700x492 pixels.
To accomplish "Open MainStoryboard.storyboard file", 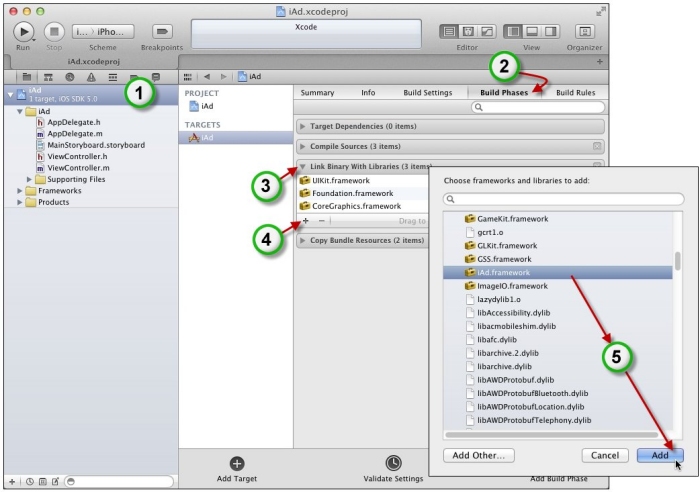I will pos(96,145).
